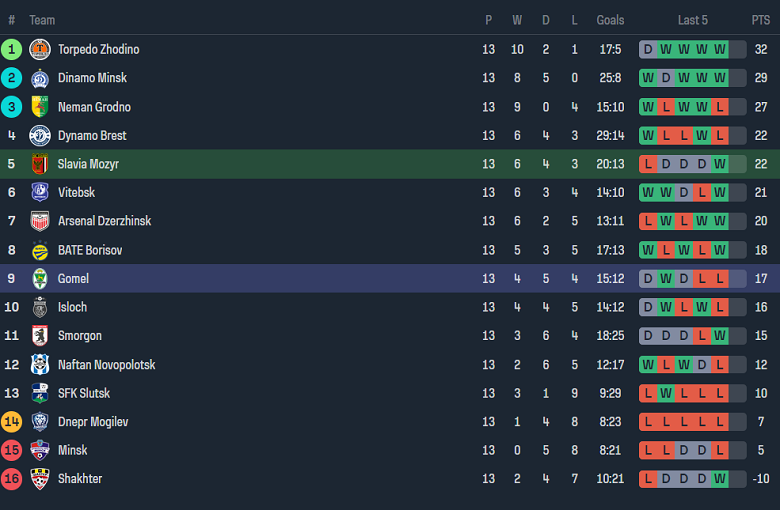780x510 pixels.
Task: Click the Slavia Mozyr club logo
Action: click(40, 164)
